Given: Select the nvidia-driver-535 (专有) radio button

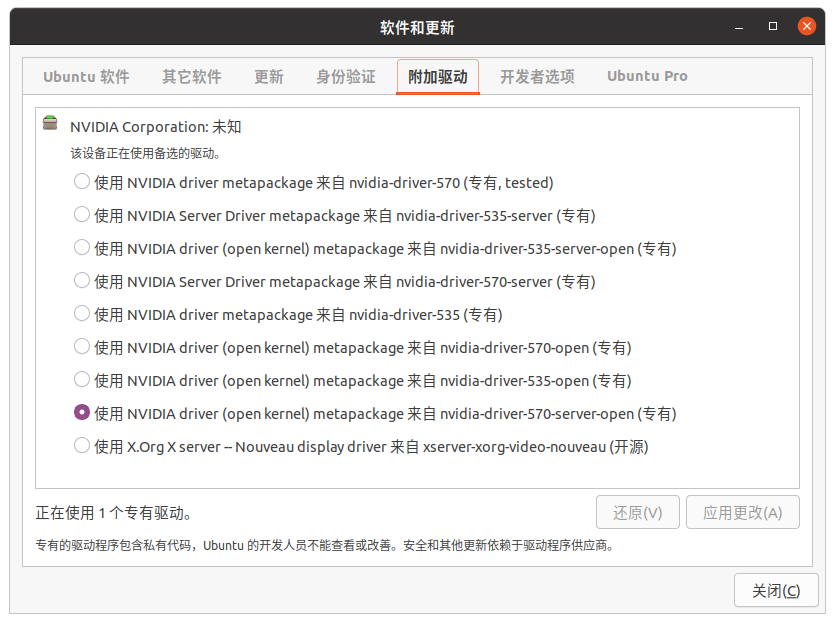Looking at the screenshot, I should [x=81, y=314].
